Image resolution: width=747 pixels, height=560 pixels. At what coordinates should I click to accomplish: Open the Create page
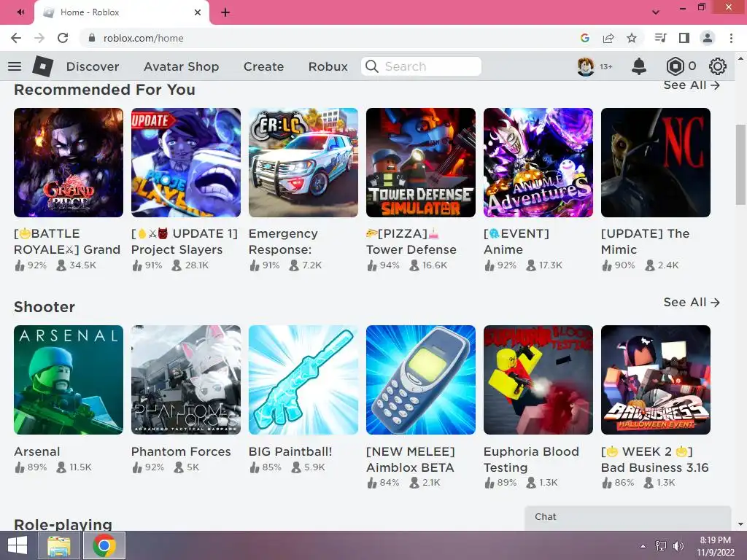click(x=263, y=66)
